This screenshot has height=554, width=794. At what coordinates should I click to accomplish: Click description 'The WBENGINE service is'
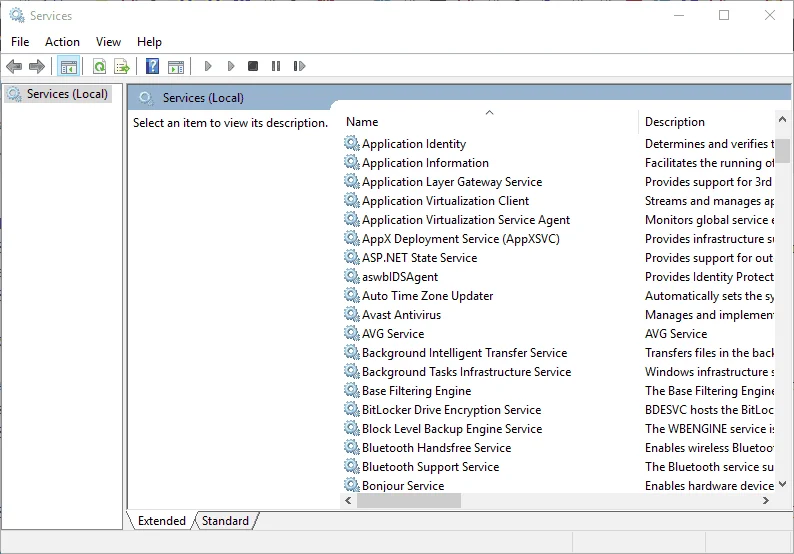709,428
